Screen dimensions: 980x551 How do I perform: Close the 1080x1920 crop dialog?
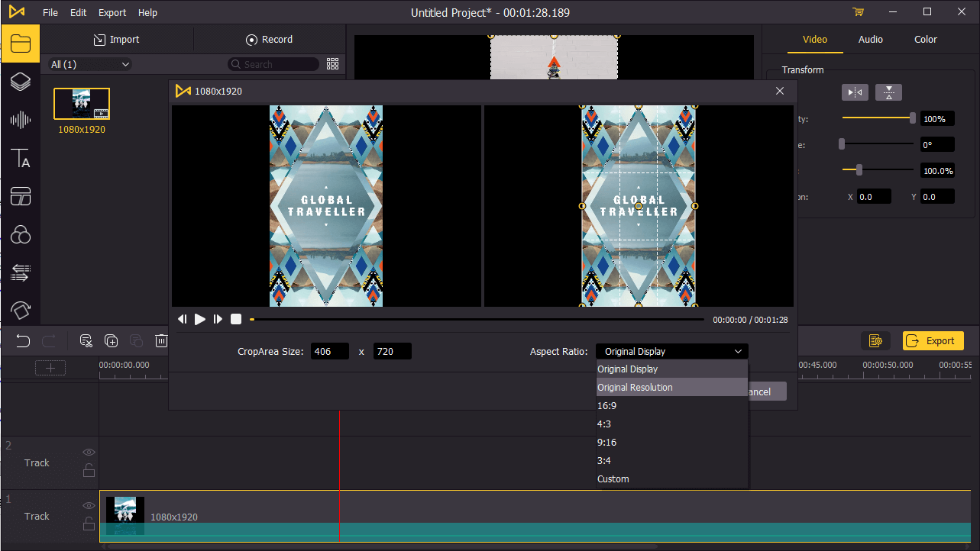(x=780, y=91)
